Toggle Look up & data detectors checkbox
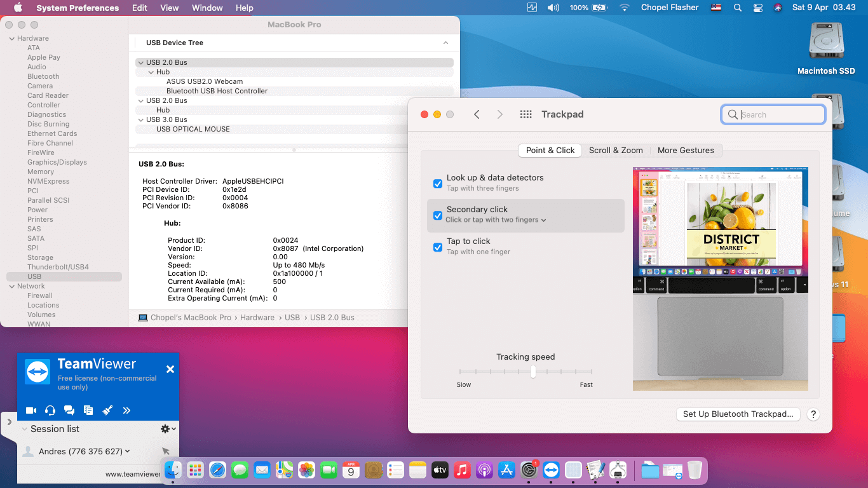Viewport: 868px width, 488px height. coord(438,184)
